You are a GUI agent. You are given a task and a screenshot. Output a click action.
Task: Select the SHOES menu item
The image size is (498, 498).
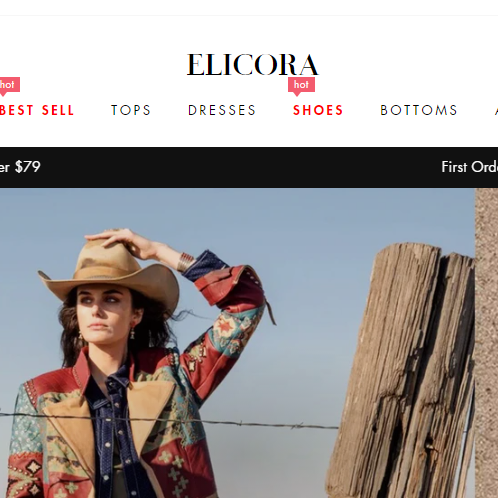[x=318, y=110]
